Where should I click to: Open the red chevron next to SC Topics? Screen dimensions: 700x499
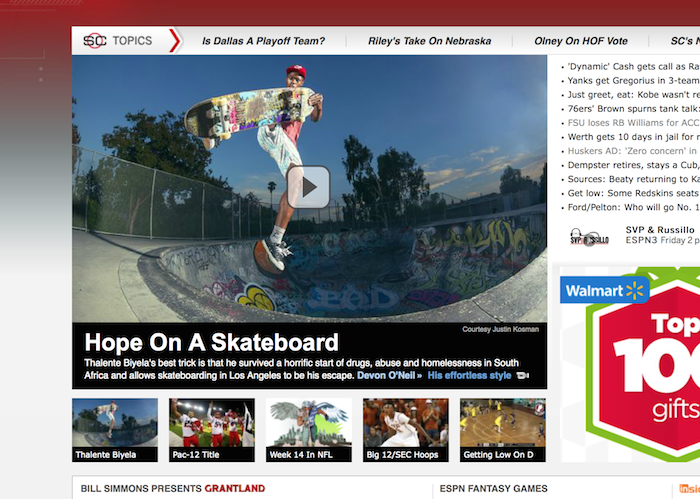point(175,41)
